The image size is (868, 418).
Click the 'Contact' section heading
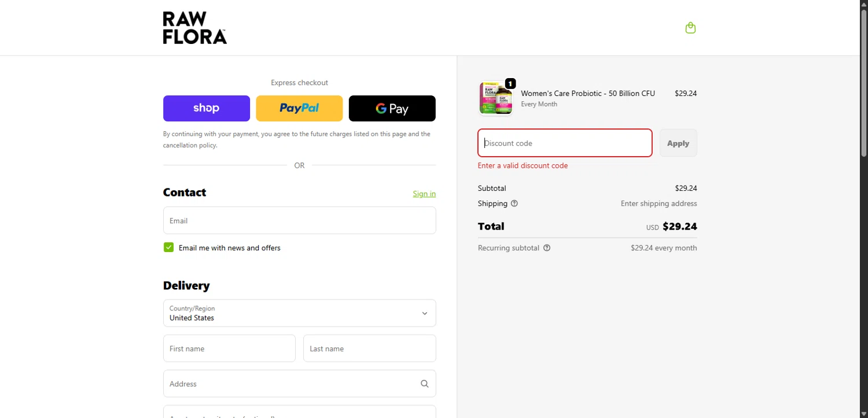coord(185,193)
